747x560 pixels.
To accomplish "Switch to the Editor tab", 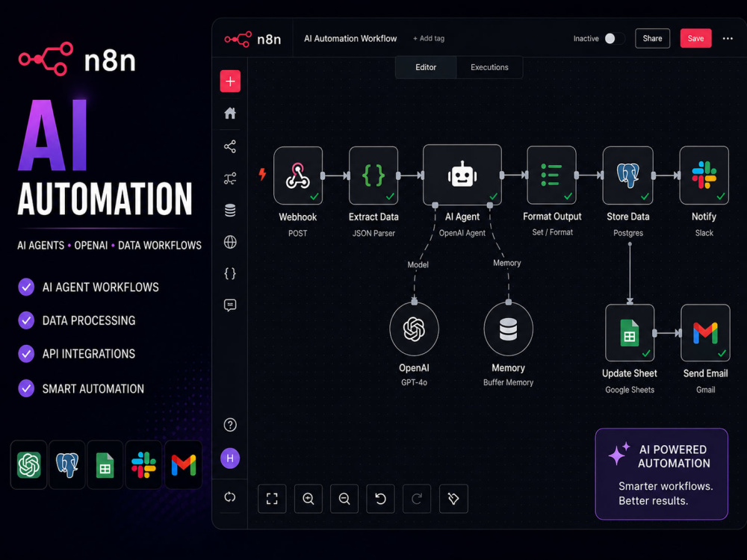I will coord(426,67).
